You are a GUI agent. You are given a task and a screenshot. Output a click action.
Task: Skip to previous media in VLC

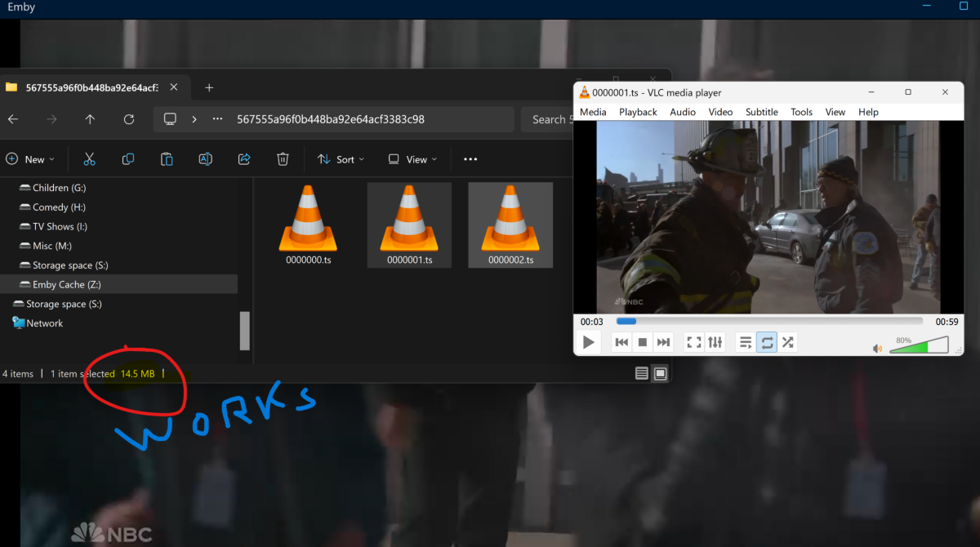click(x=621, y=342)
